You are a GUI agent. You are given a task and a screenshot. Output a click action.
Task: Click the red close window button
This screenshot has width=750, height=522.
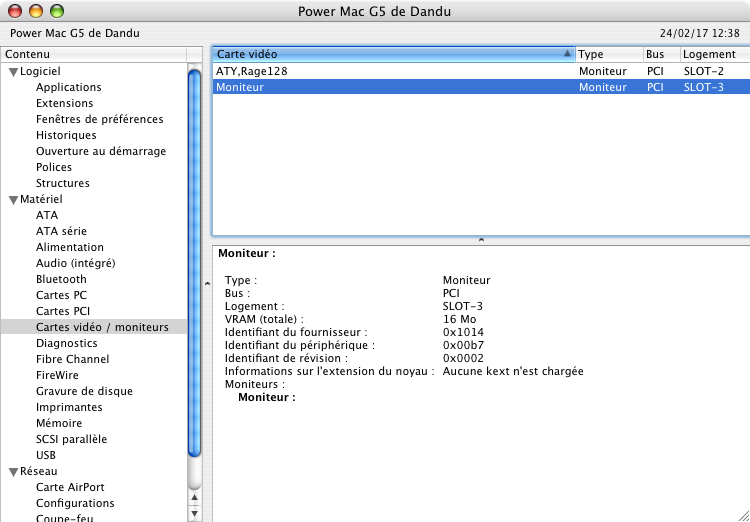pos(15,11)
